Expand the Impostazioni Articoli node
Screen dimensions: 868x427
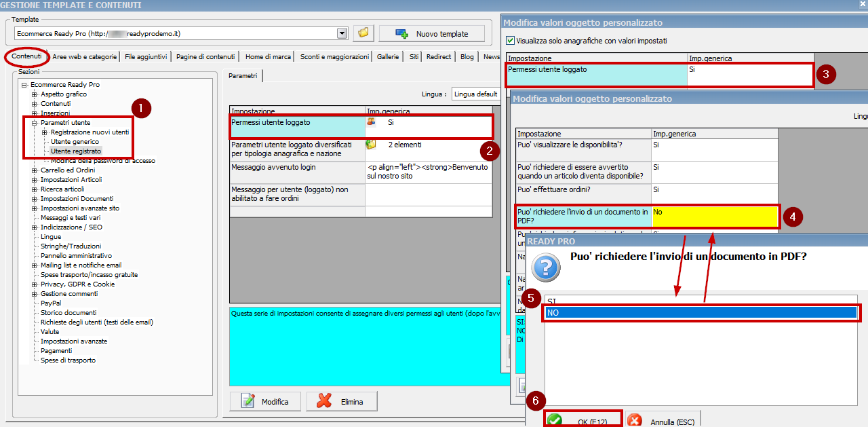pyautogui.click(x=35, y=180)
